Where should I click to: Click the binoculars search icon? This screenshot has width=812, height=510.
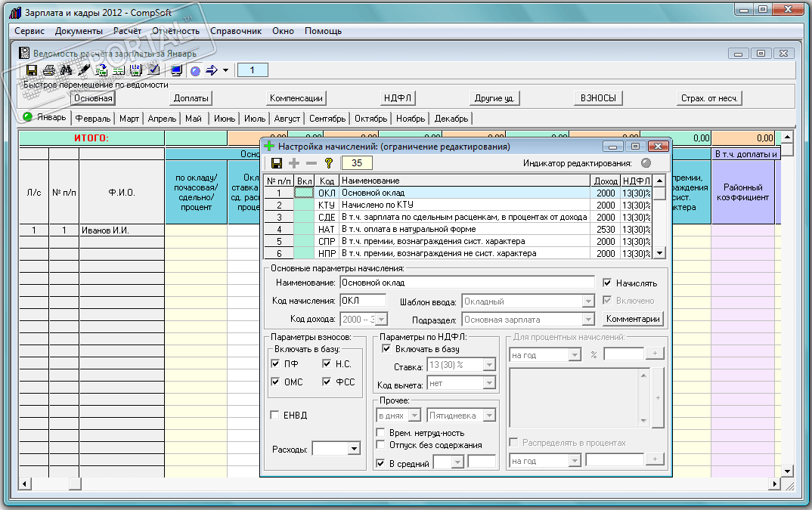pos(67,70)
